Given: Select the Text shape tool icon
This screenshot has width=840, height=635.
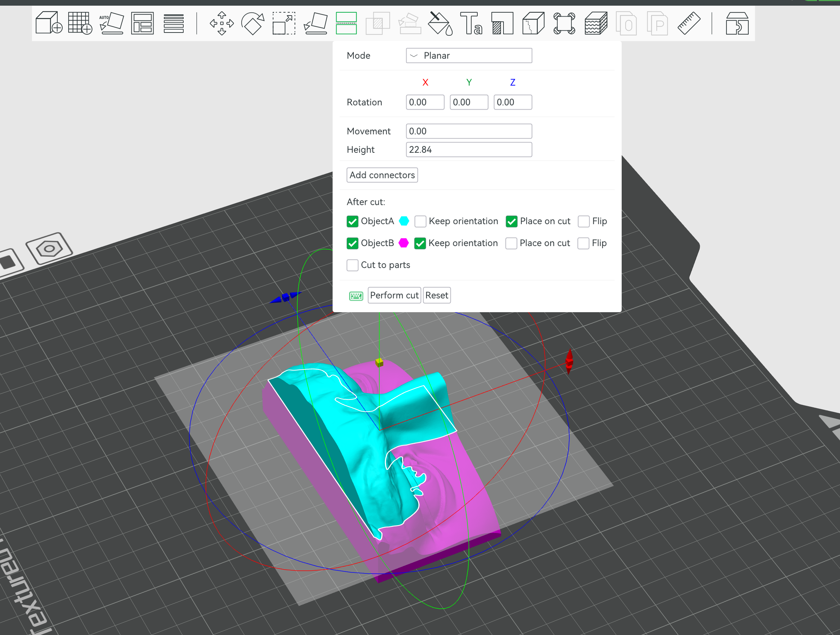Looking at the screenshot, I should point(471,23).
